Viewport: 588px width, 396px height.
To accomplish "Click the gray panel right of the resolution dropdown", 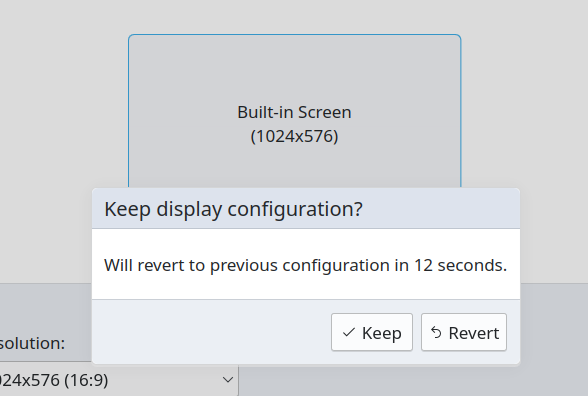I will 412,381.
